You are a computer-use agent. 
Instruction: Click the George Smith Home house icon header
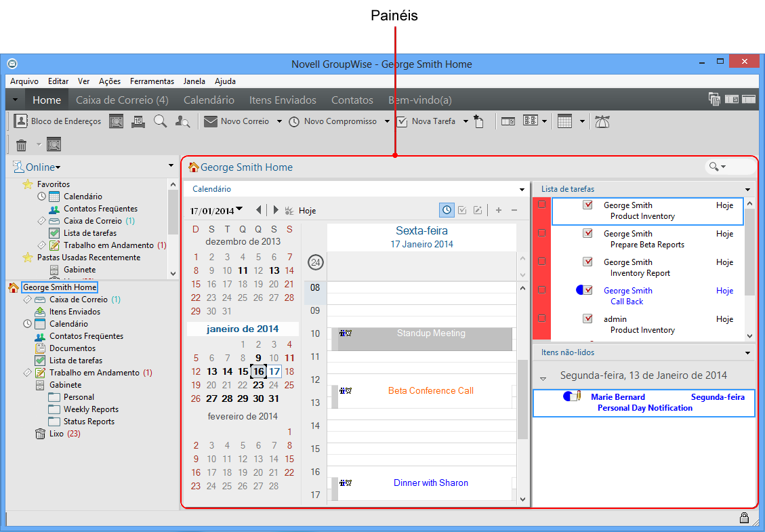(194, 167)
